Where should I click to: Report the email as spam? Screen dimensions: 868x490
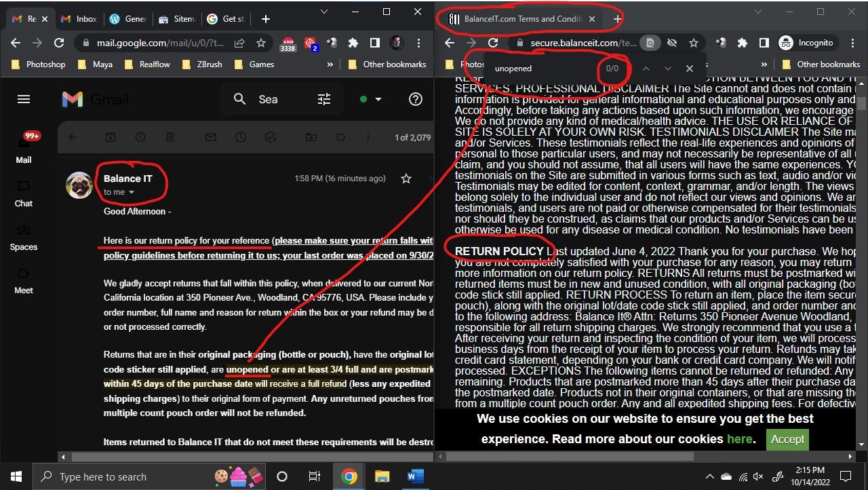point(140,137)
